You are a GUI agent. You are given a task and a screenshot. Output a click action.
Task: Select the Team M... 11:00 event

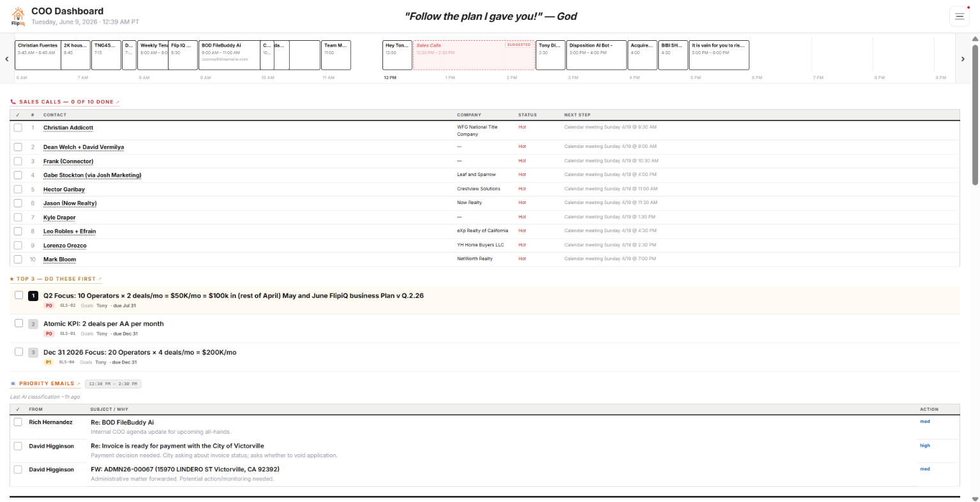point(336,55)
